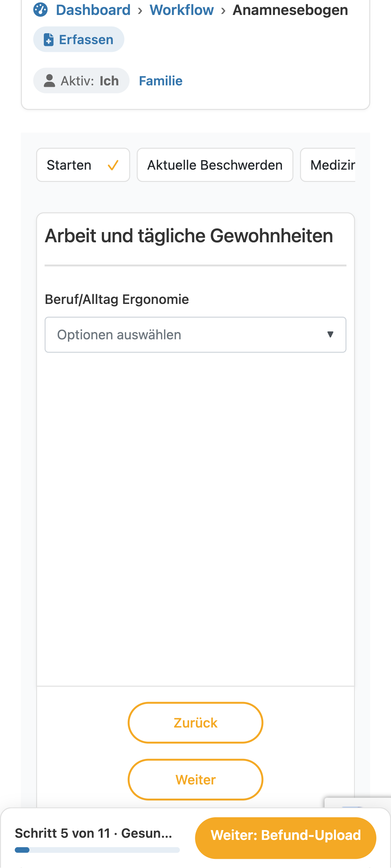Open the partially visible Medizin tab
Screen dimensions: 391x868
click(328, 165)
